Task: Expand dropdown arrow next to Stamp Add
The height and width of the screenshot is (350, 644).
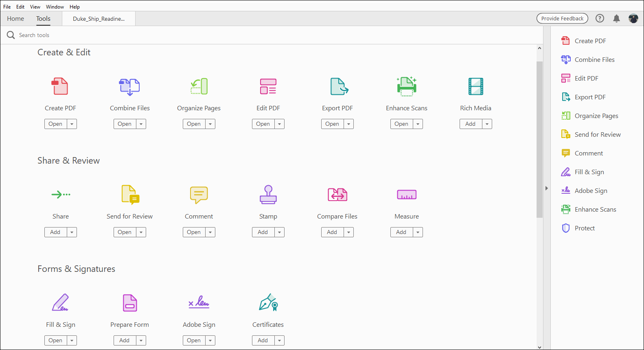Action: 279,232
